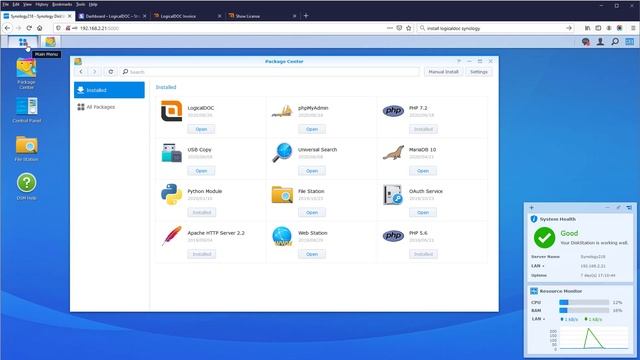The height and width of the screenshot is (360, 640).
Task: Open Package Center desktop shortcut
Action: (26, 74)
